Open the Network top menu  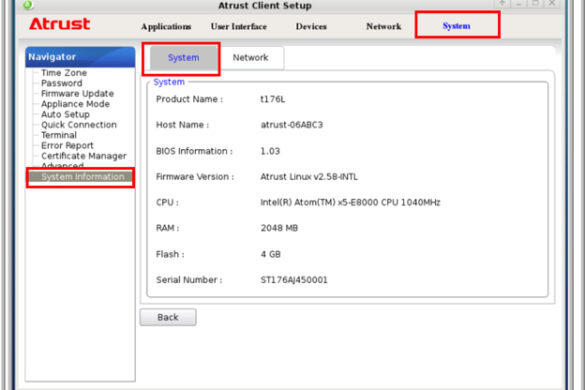pyautogui.click(x=384, y=26)
